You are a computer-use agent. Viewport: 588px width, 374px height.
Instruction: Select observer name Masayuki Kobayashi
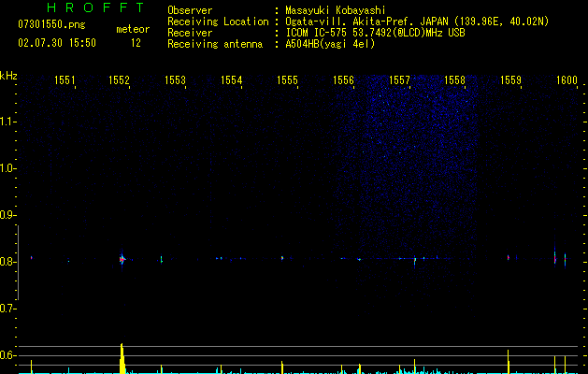click(x=336, y=10)
